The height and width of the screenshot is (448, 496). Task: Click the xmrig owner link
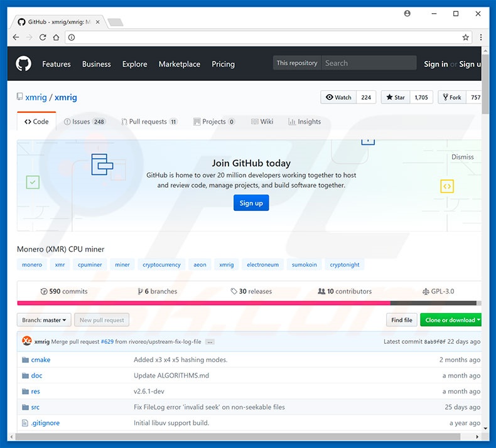click(x=36, y=97)
